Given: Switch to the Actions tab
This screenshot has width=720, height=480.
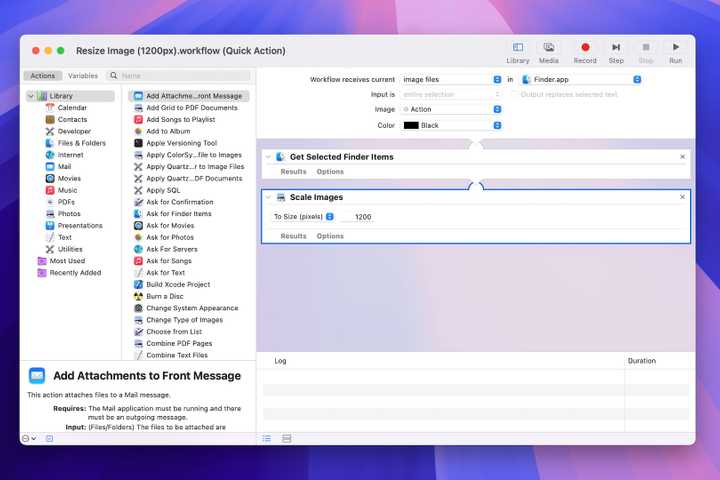Looking at the screenshot, I should pos(43,75).
